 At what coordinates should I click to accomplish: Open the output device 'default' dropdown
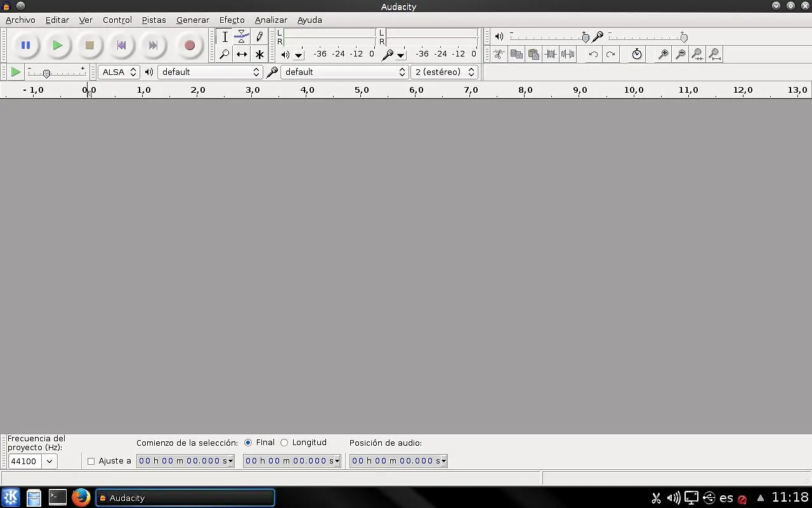pyautogui.click(x=210, y=72)
